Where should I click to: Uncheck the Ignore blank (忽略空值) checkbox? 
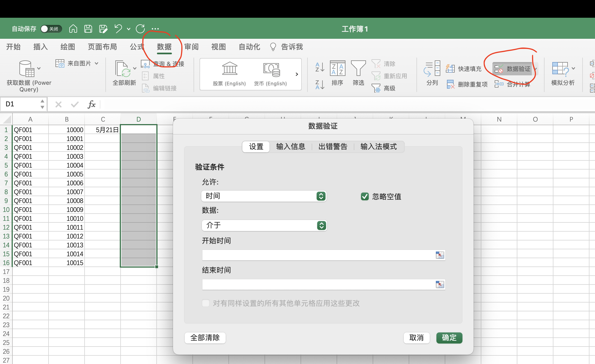click(365, 196)
